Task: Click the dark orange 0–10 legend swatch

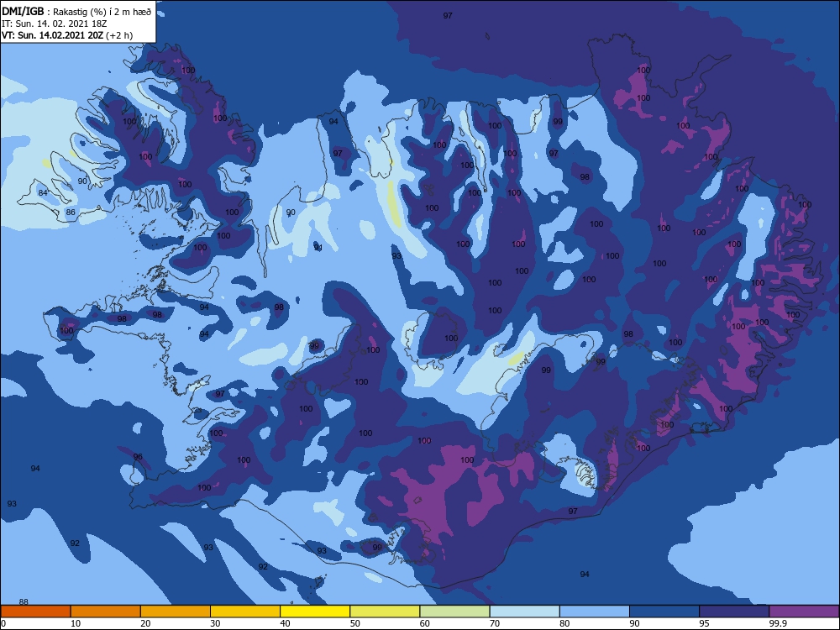Action: point(35,612)
